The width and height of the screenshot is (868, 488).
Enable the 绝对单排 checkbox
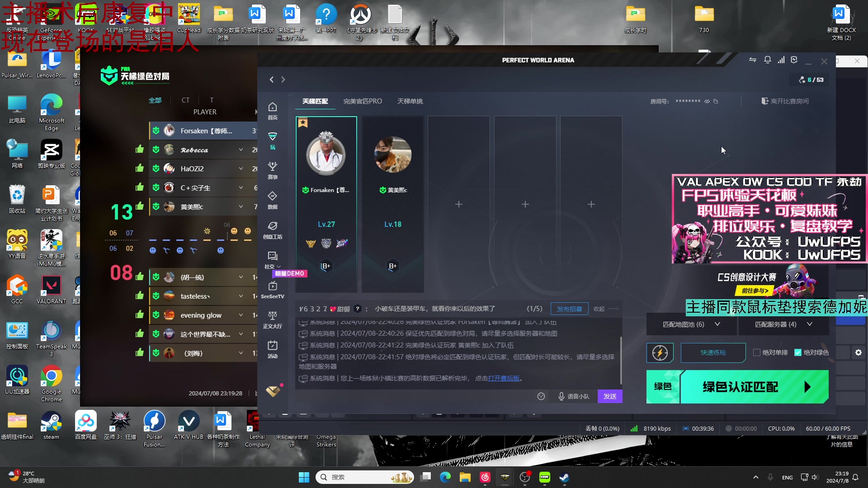[756, 352]
